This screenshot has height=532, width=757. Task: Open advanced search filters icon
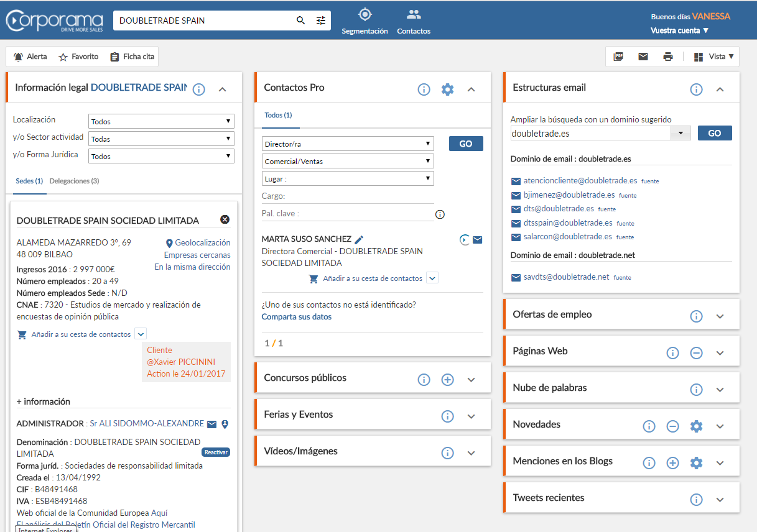point(321,21)
